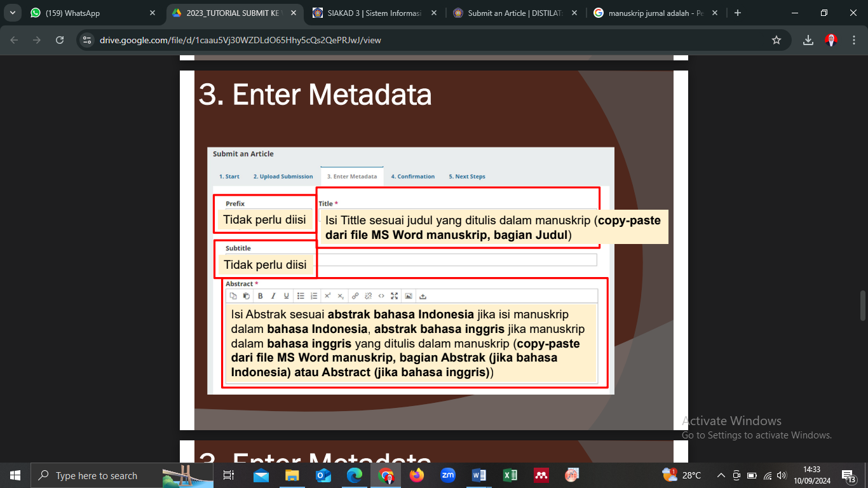The width and height of the screenshot is (868, 488).
Task: Click the upload icon in Abstract toolbar
Action: [x=423, y=296]
